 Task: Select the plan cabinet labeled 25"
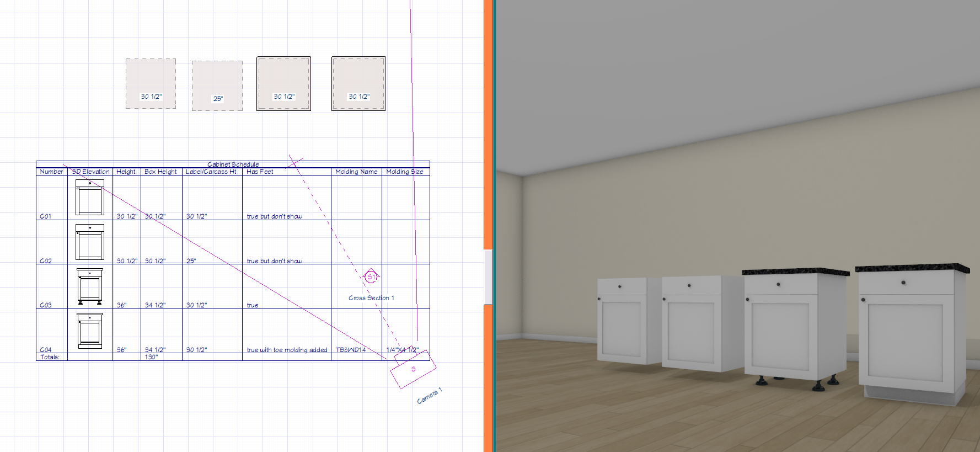click(217, 86)
